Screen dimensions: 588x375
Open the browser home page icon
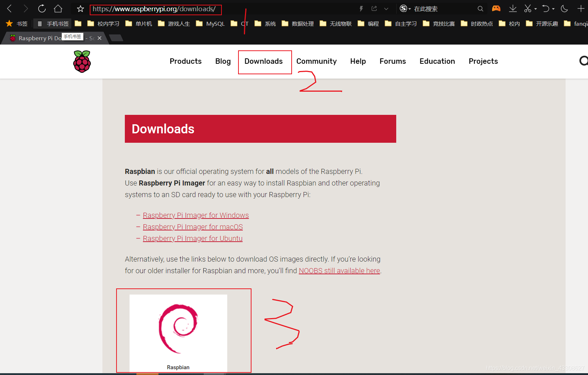click(x=58, y=9)
